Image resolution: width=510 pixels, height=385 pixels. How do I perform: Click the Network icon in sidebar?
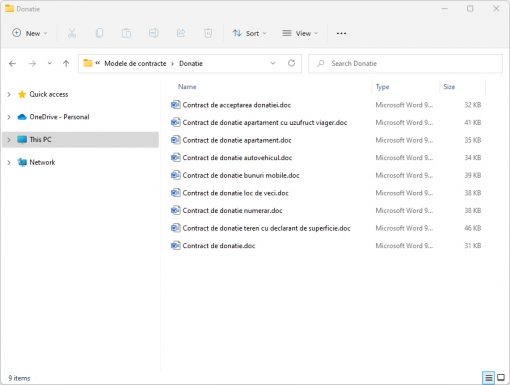coord(22,162)
